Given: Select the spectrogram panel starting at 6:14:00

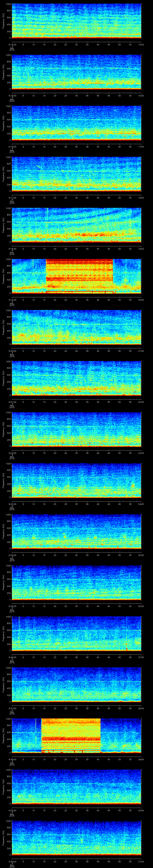Looking at the screenshot, I should (76, 21).
